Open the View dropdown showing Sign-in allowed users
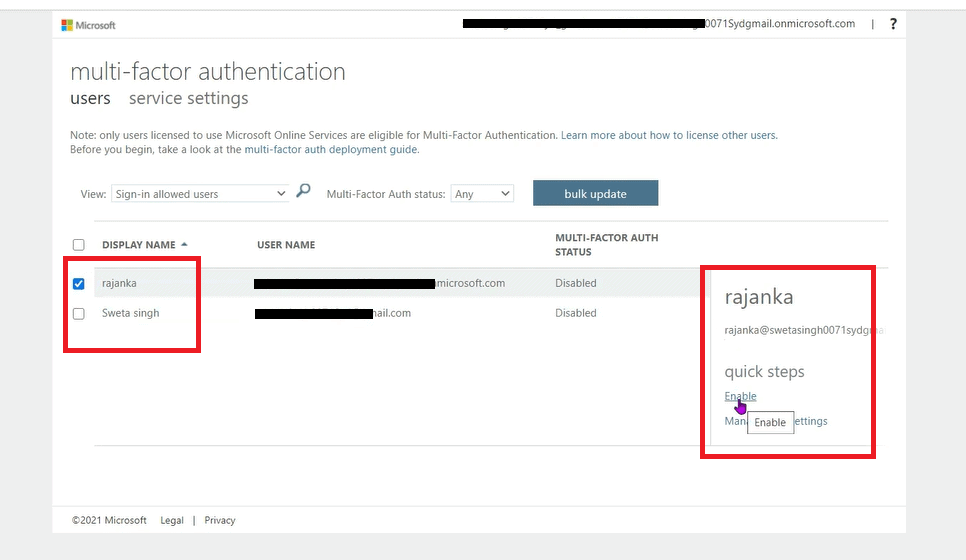The width and height of the screenshot is (966, 560). click(x=199, y=194)
